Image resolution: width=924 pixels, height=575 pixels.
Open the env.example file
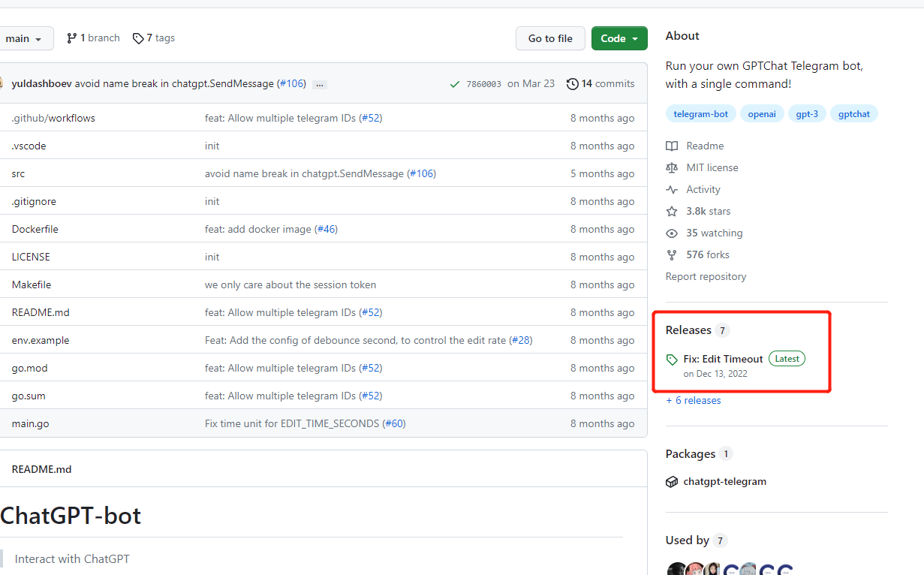point(41,340)
